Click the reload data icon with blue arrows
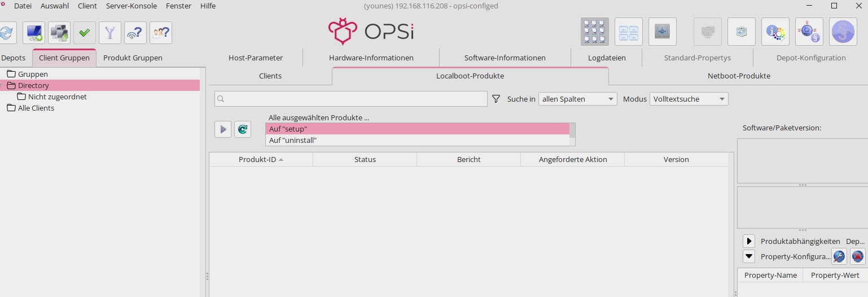The image size is (868, 297). 6,33
